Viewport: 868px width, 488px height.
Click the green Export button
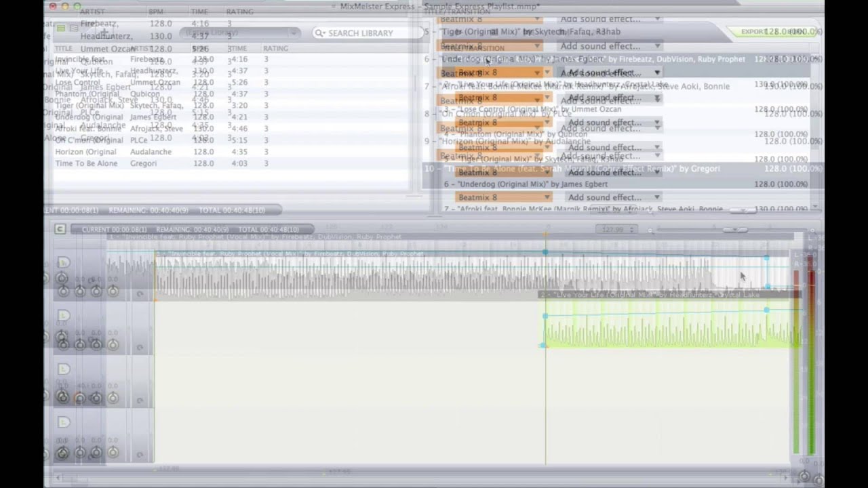coord(753,31)
